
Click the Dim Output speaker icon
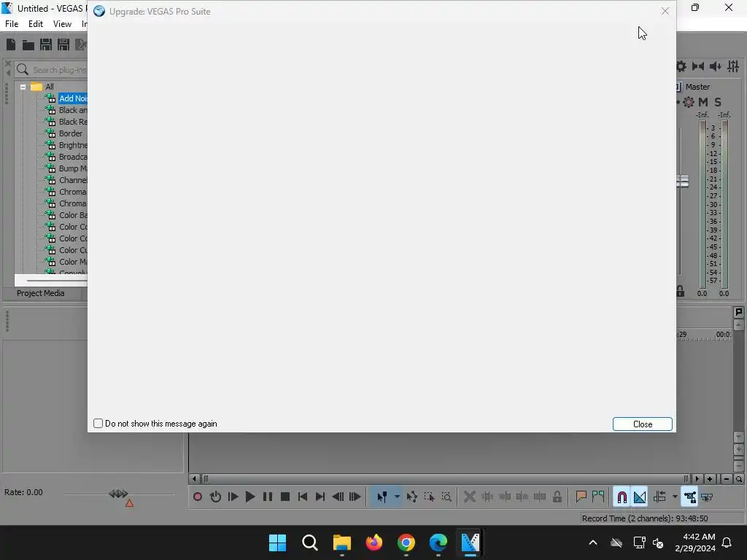tap(715, 66)
